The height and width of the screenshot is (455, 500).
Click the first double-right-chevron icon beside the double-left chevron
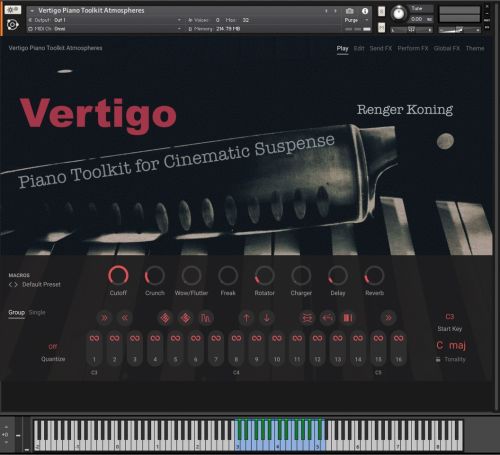click(x=104, y=318)
